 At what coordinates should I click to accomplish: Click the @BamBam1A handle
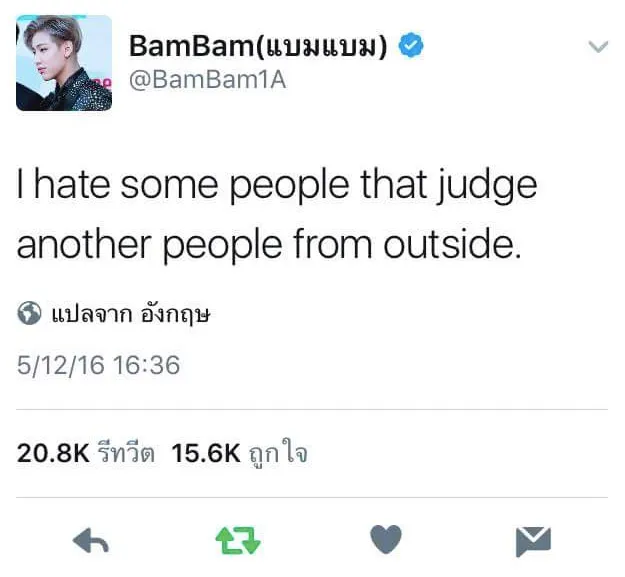click(208, 80)
